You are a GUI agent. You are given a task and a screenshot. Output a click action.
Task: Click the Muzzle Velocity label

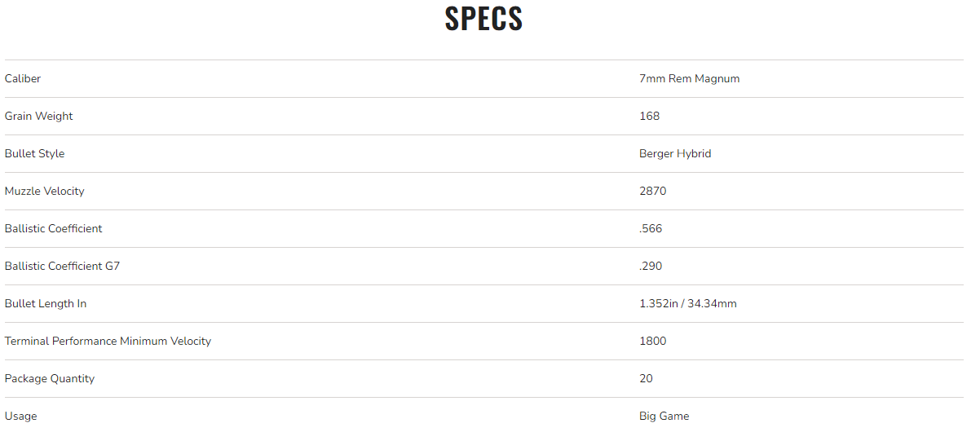(x=45, y=192)
